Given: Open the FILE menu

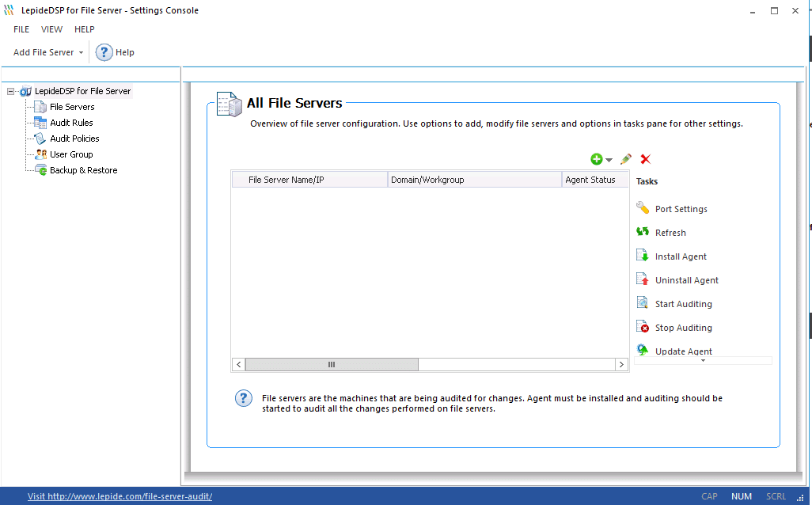Looking at the screenshot, I should tap(21, 29).
